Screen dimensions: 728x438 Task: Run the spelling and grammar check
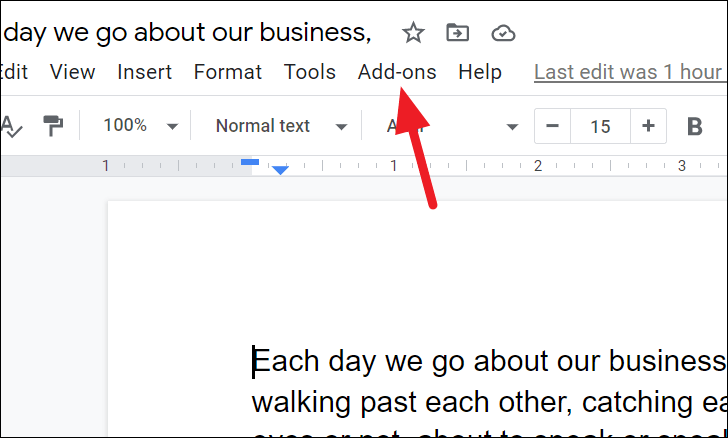tap(11, 126)
